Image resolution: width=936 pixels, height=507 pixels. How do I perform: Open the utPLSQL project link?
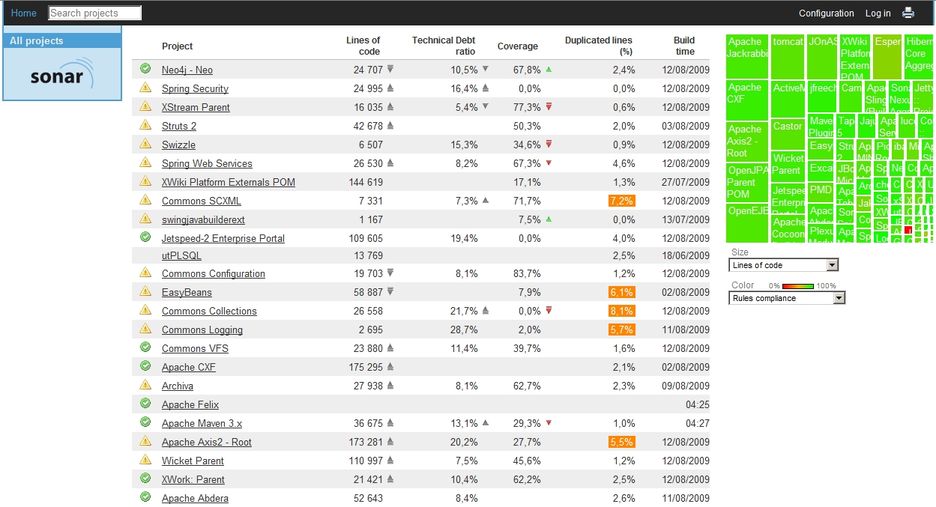181,256
